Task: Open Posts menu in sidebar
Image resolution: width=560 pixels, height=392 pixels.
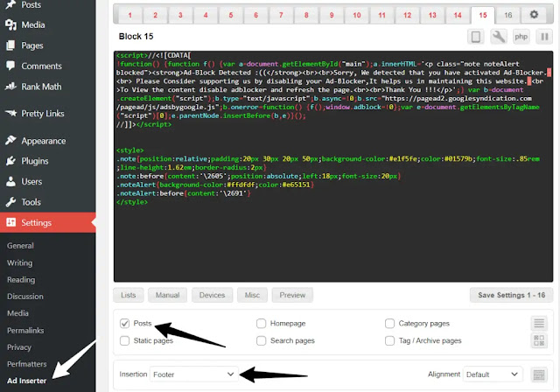Action: [31, 5]
